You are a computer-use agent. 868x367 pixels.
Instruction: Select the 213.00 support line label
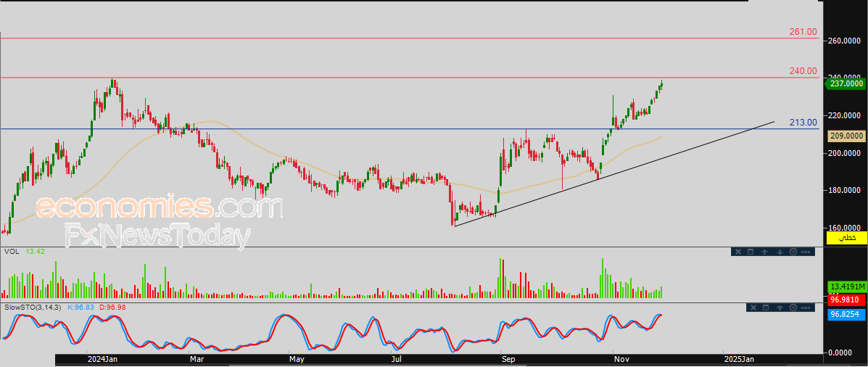[803, 123]
